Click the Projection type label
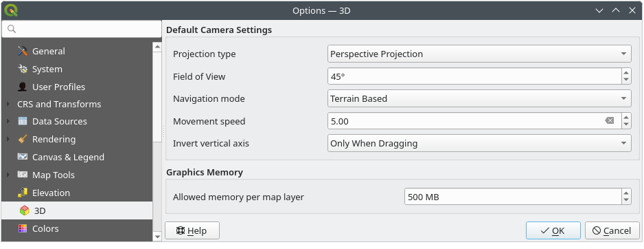Viewport: 644px width, 249px height. click(205, 54)
